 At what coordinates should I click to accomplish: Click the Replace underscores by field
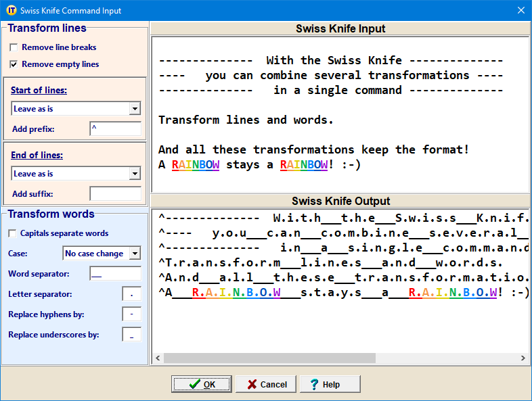(131, 335)
